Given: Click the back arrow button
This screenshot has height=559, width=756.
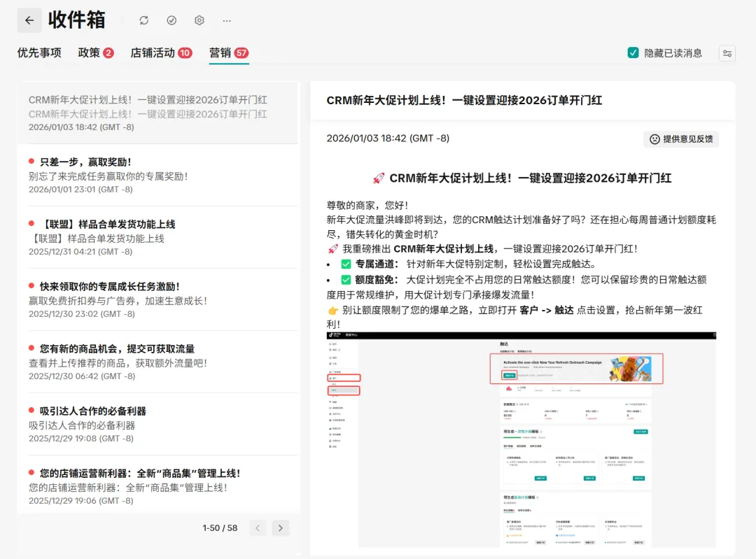Looking at the screenshot, I should point(29,20).
